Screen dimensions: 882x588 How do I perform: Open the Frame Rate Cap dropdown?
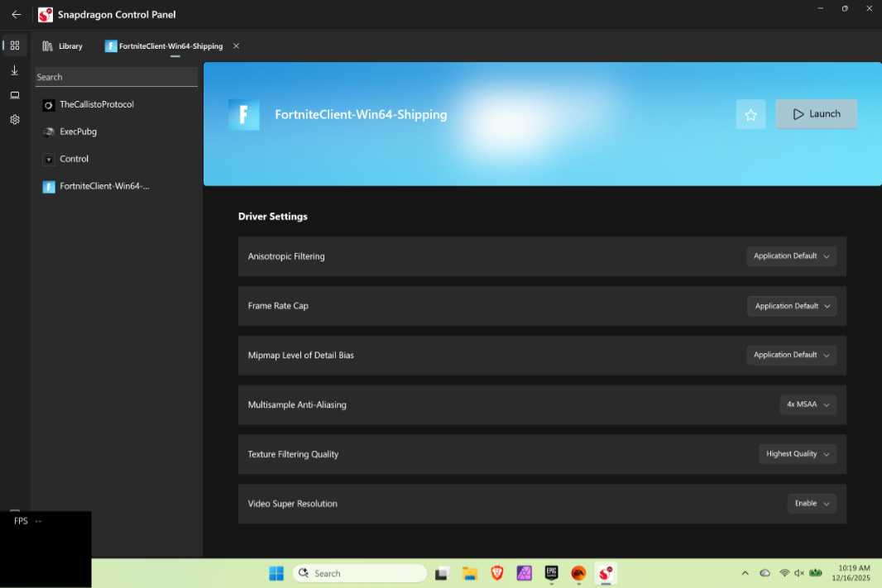[791, 306]
